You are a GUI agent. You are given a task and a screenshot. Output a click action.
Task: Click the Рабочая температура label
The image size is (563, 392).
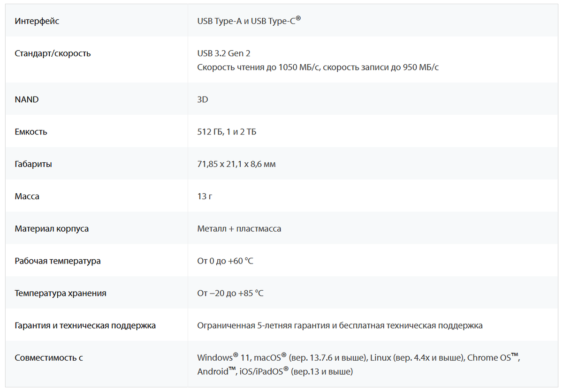click(58, 261)
